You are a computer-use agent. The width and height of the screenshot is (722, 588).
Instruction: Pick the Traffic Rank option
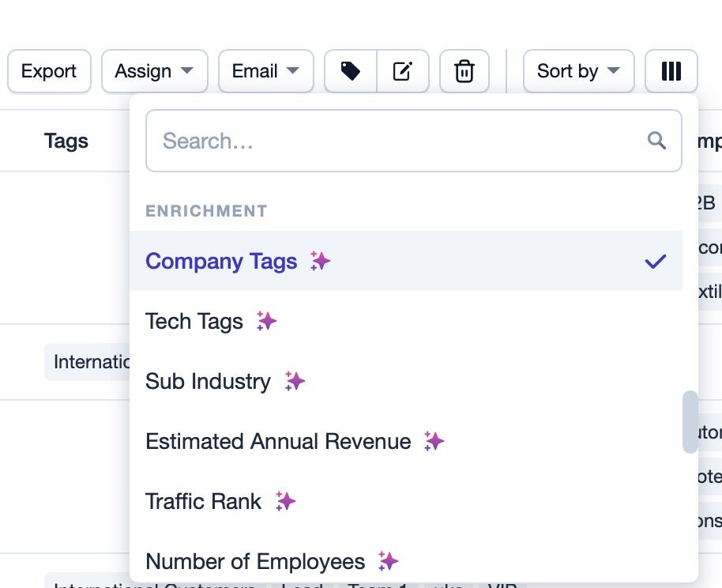(406, 501)
